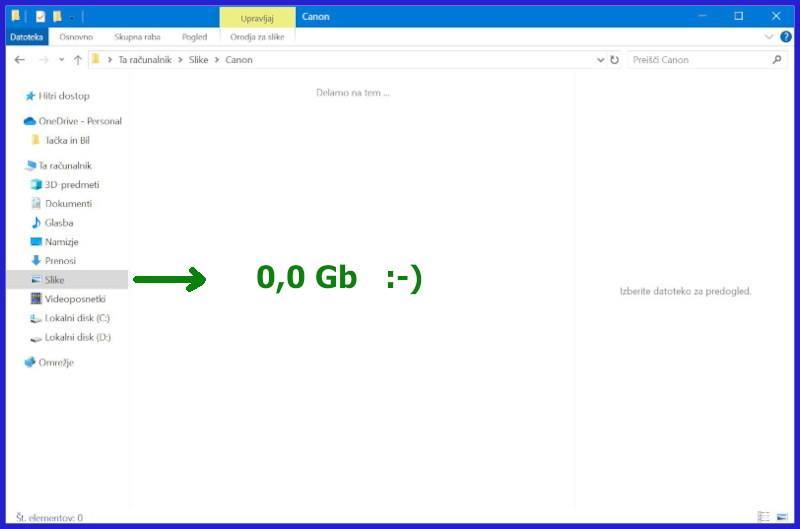Open Quick Access Toolbar customize dropdown
Image resolution: width=800 pixels, height=529 pixels.
coord(72,17)
